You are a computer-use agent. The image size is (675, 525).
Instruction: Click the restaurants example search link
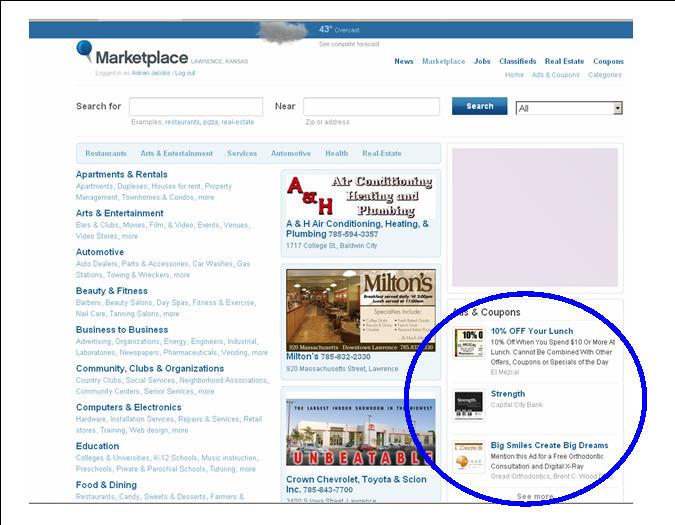coord(183,122)
